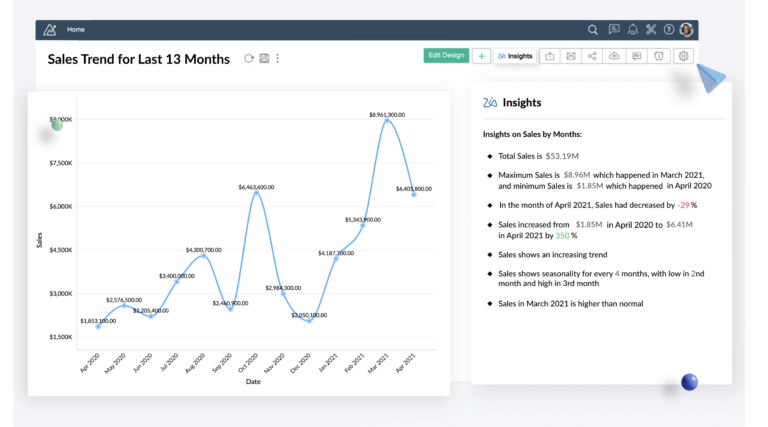Click the publish cloud upload icon

(x=614, y=56)
